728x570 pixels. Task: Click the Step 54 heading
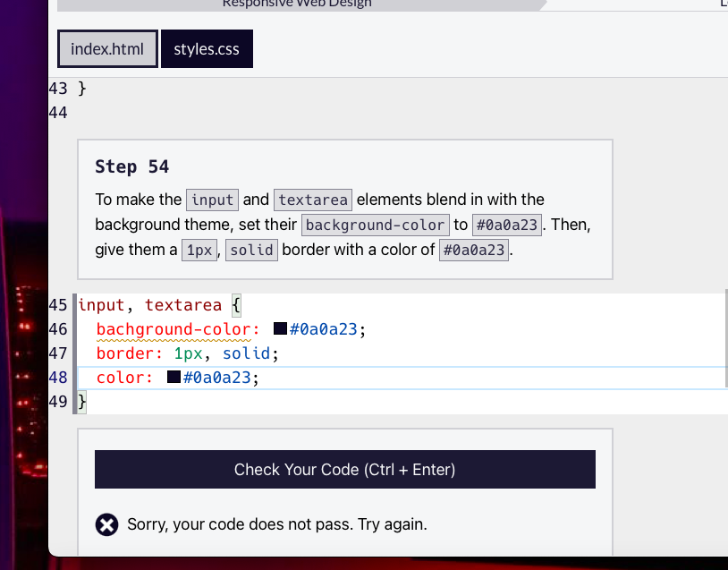(x=131, y=166)
